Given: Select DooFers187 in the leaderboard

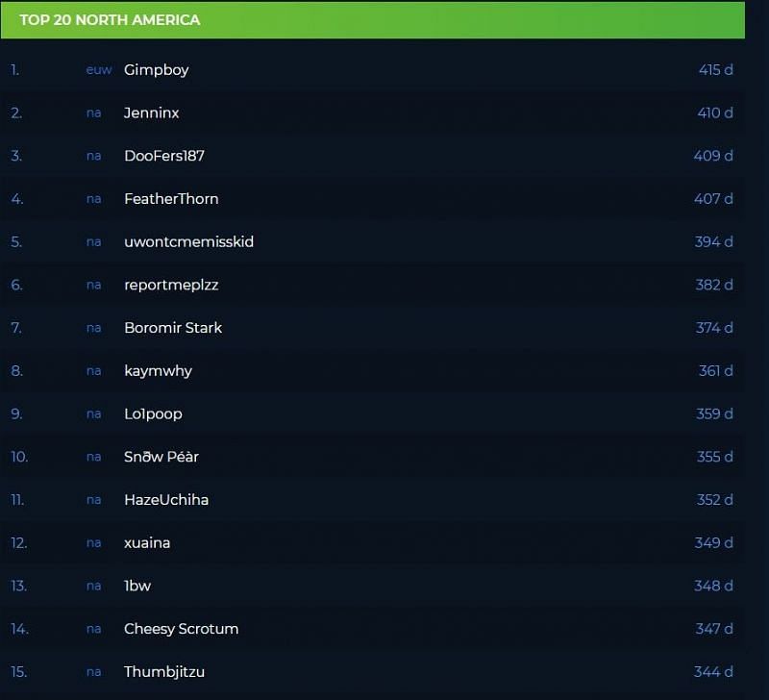Looking at the screenshot, I should [x=163, y=156].
